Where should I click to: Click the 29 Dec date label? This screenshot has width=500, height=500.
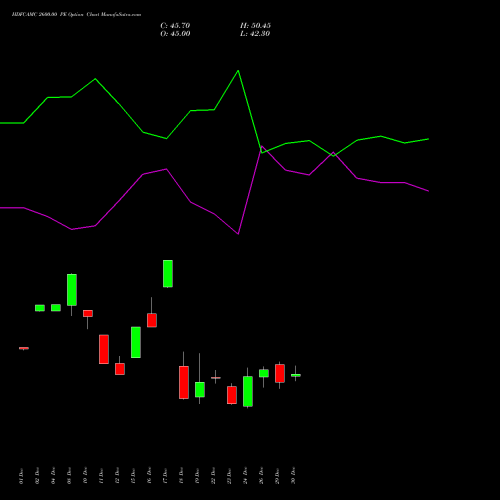[x=277, y=476]
